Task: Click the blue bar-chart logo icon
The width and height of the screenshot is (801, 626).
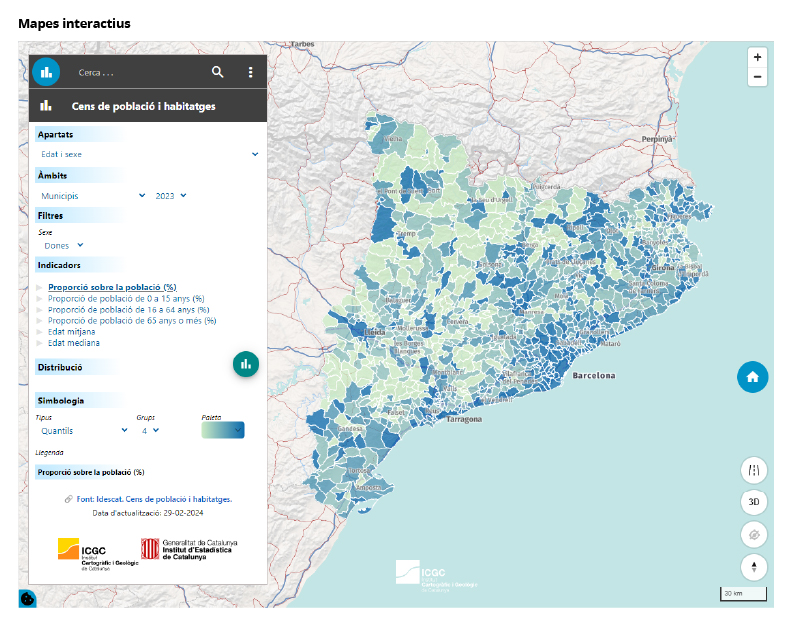Action: pos(46,72)
